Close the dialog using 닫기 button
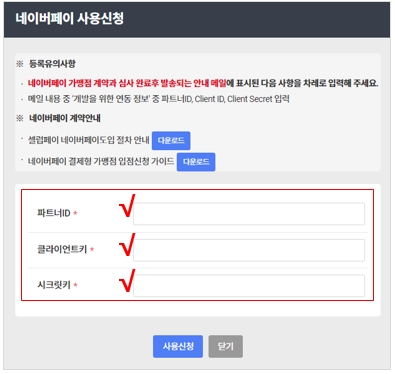Screen dimensions: 395x374 [226, 346]
